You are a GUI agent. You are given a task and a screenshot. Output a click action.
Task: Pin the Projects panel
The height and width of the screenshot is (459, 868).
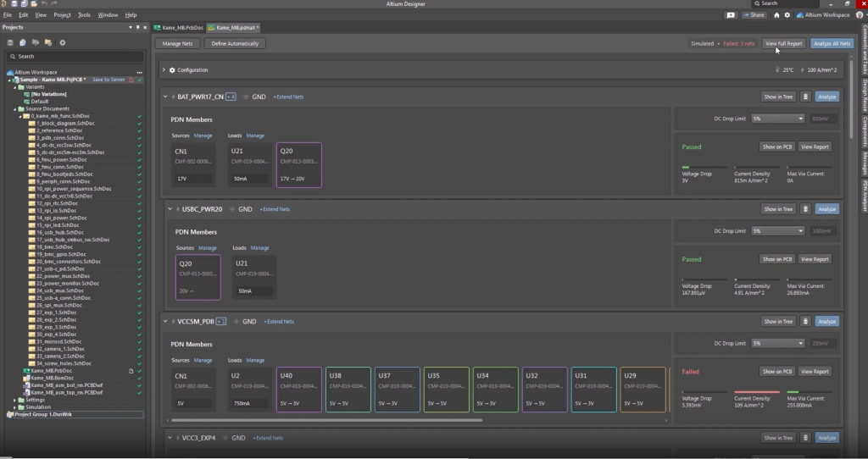coord(137,27)
